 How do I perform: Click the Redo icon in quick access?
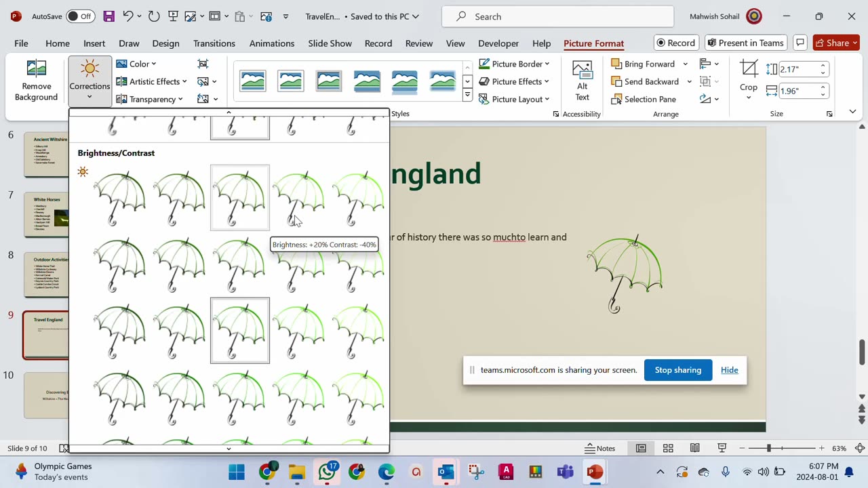(x=154, y=16)
